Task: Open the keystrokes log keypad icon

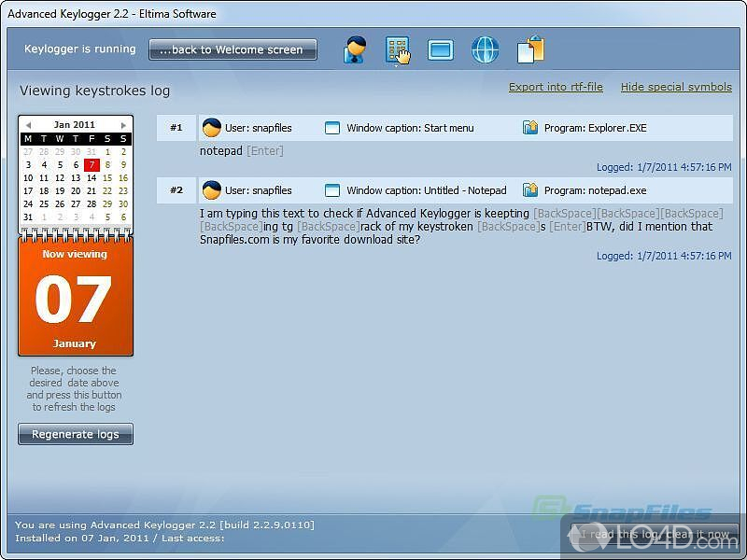Action: click(398, 50)
